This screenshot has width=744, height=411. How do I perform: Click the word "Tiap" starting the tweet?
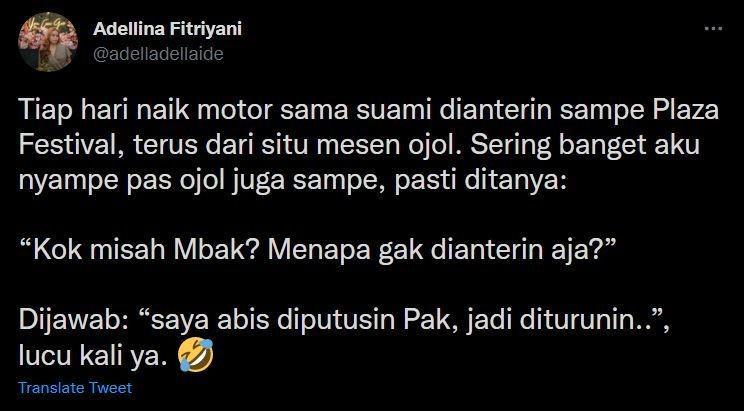[x=45, y=111]
